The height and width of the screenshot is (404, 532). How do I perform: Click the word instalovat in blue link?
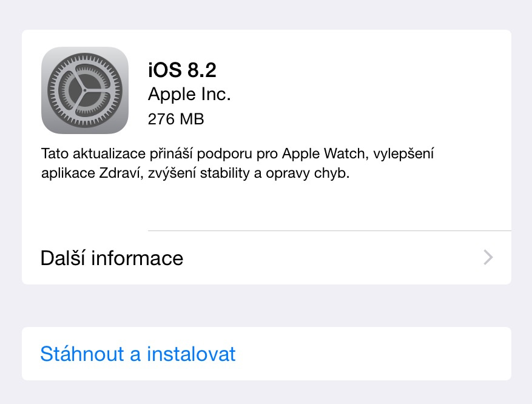191,354
